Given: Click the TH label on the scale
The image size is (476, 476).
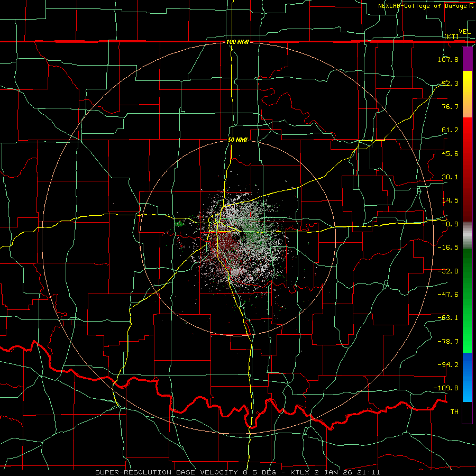Looking at the screenshot, I should pyautogui.click(x=454, y=412).
